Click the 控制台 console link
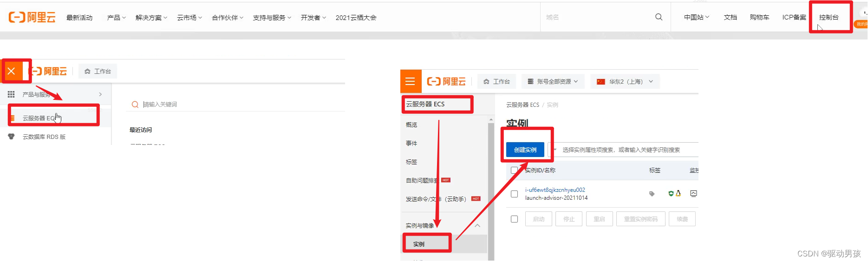 pos(829,17)
